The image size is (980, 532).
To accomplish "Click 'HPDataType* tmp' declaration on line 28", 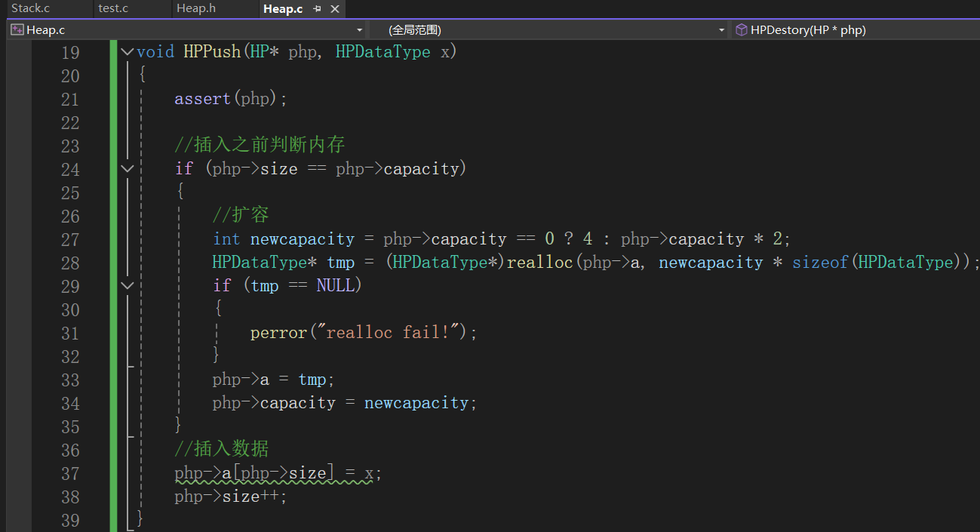I will click(x=284, y=263).
